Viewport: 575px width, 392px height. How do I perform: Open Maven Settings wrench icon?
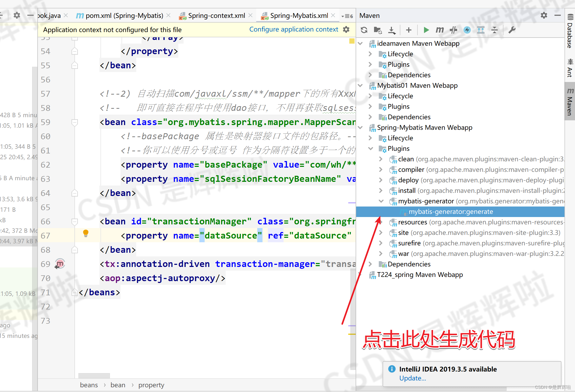[x=512, y=30]
